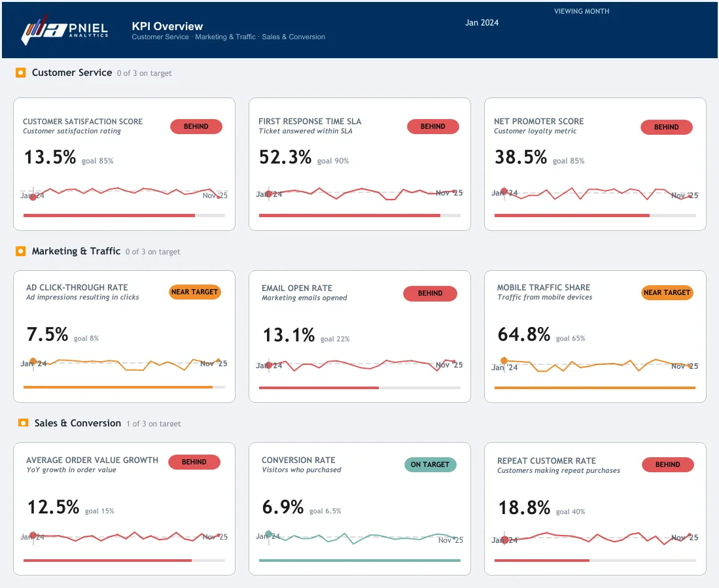
Task: Click Near Target badge on Mobile Traffic Share
Action: tap(667, 292)
